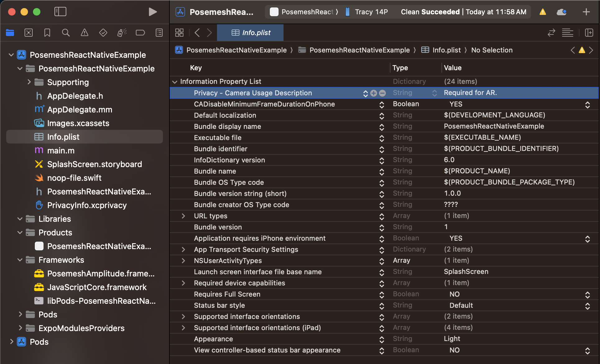Click the Bundle display name value field
Screen dimensions: 600x364
pyautogui.click(x=494, y=126)
